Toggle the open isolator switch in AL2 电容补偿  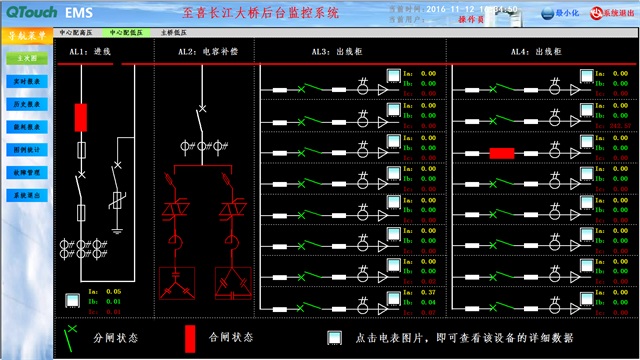click(x=201, y=118)
